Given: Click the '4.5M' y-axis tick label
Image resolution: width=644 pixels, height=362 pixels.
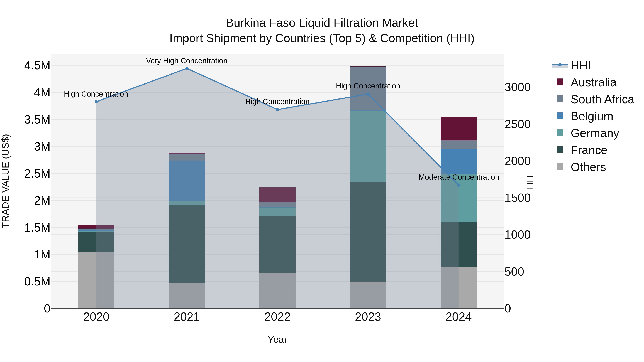Looking at the screenshot, I should click(37, 65).
